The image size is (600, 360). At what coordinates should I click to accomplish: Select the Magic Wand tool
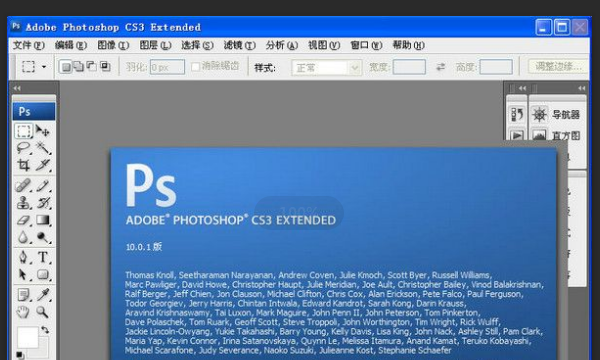(x=42, y=148)
